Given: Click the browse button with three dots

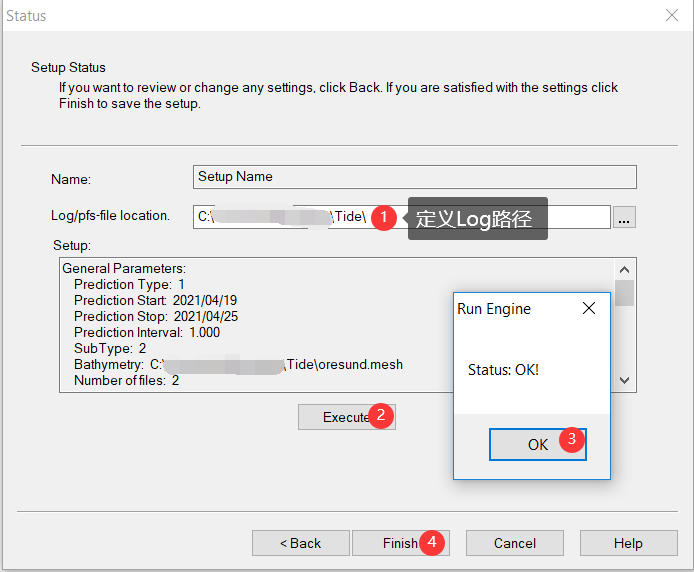Looking at the screenshot, I should pyautogui.click(x=624, y=217).
